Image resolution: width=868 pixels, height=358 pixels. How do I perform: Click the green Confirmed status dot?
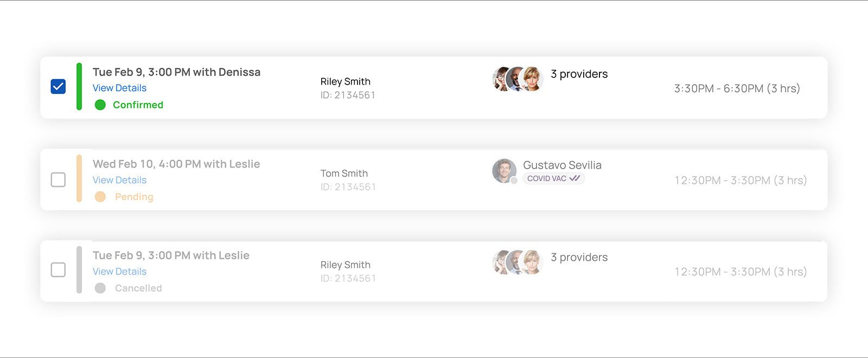[100, 105]
